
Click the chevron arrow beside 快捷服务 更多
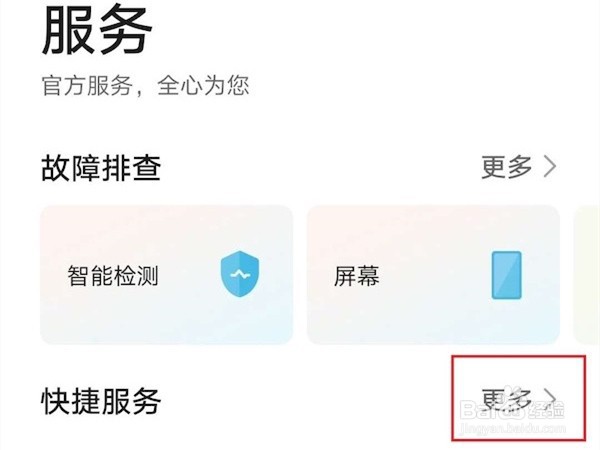(550, 399)
